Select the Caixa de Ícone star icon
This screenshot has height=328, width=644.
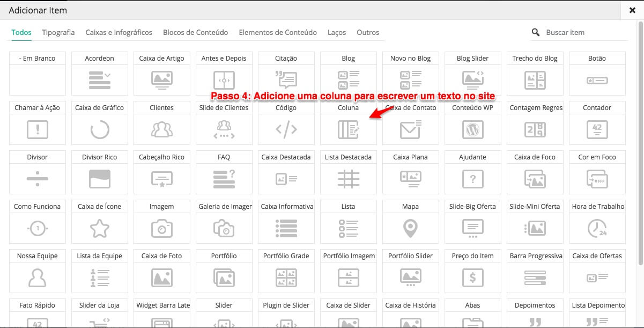click(x=100, y=228)
